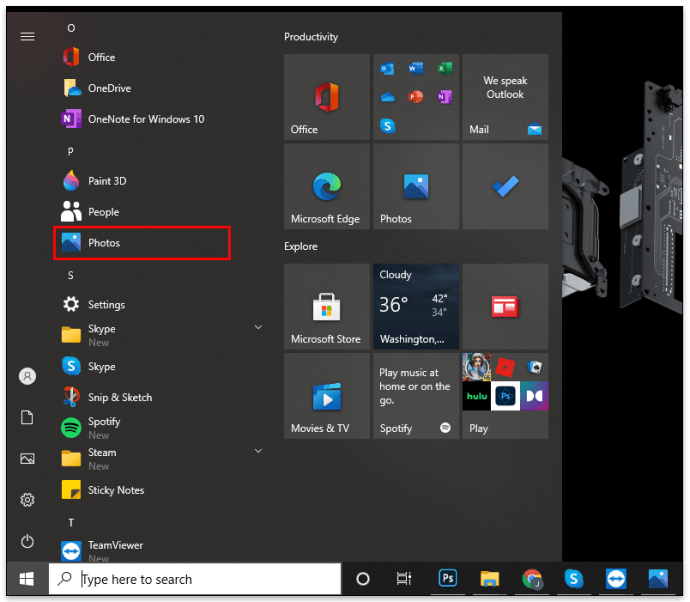Open Sticky Notes
This screenshot has width=690, height=602.
coord(161,490)
